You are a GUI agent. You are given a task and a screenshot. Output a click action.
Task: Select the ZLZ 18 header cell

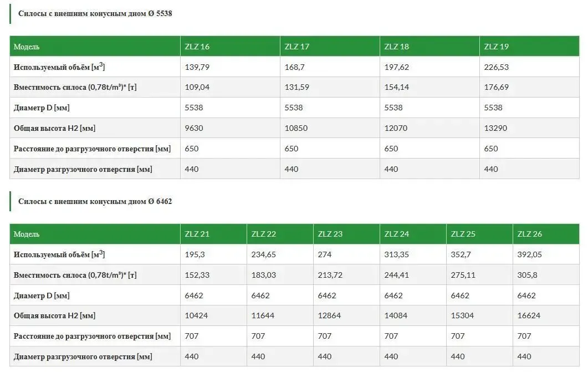397,47
